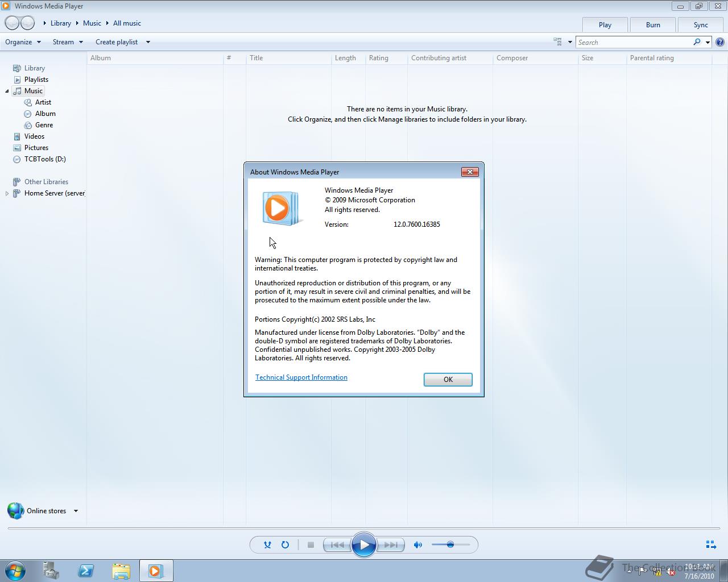Open Server Manager taskbar icon
This screenshot has height=582, width=728.
[51, 571]
